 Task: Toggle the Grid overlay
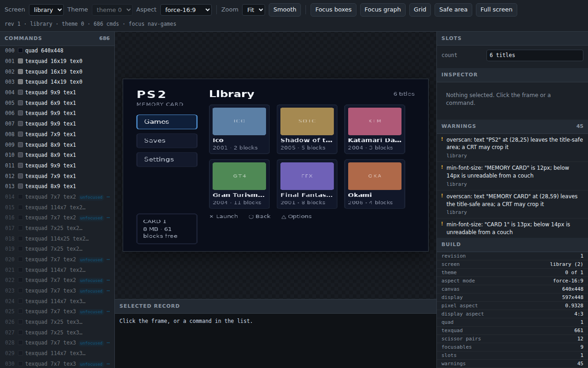tap(420, 10)
